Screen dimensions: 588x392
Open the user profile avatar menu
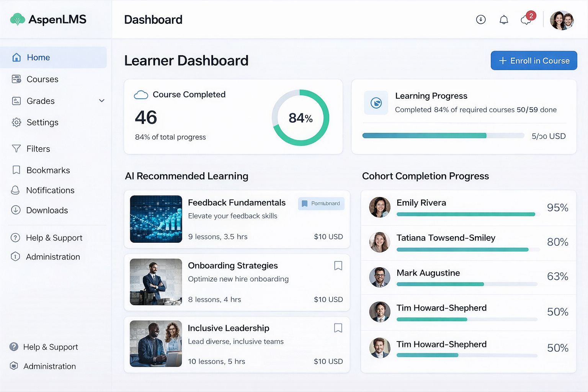[562, 20]
